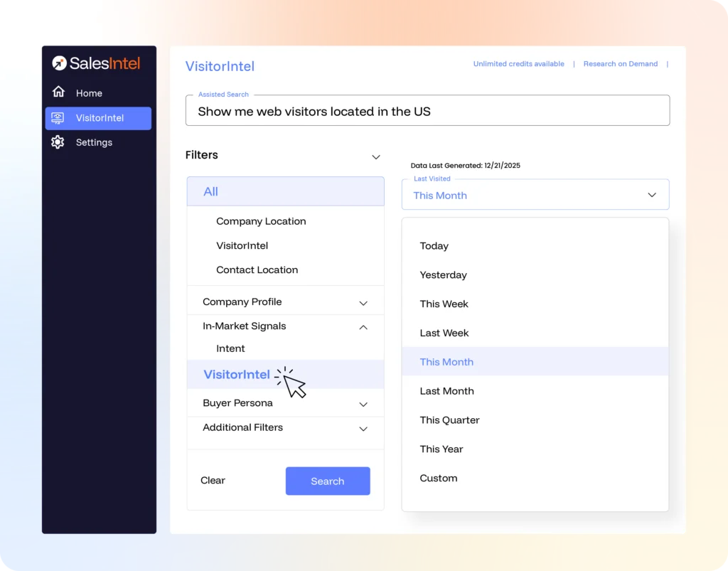The height and width of the screenshot is (571, 728).
Task: Select Last Week option
Action: 535,333
